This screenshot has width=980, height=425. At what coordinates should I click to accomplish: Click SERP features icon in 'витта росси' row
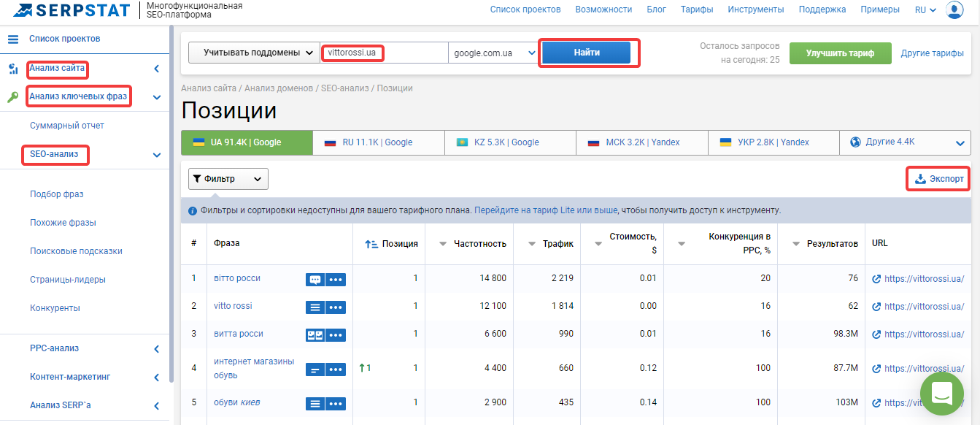pos(315,334)
